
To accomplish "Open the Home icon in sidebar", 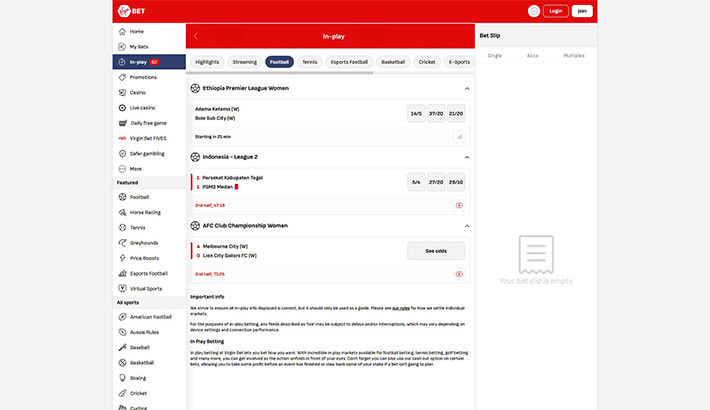I will click(122, 31).
